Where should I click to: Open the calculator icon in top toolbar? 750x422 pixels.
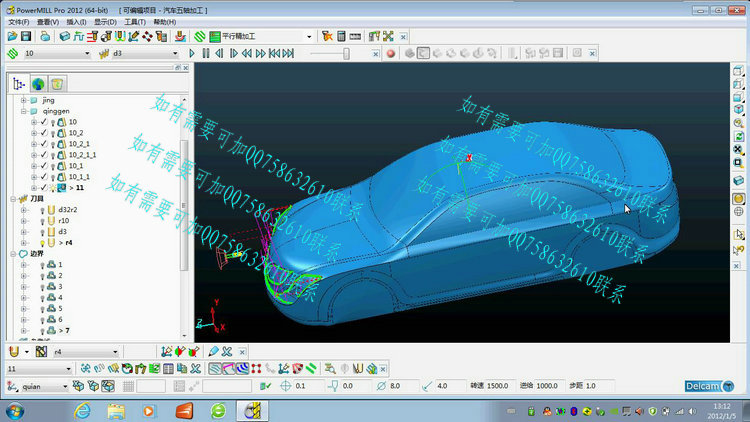pos(341,36)
